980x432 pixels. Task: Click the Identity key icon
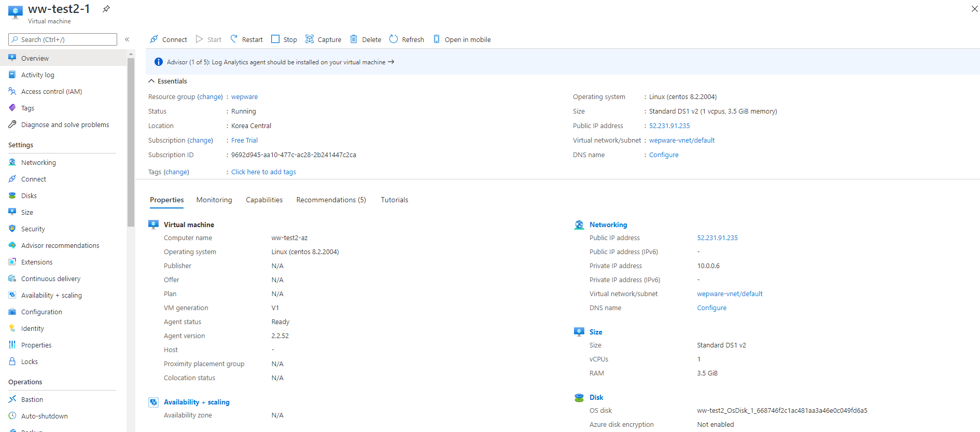12,328
